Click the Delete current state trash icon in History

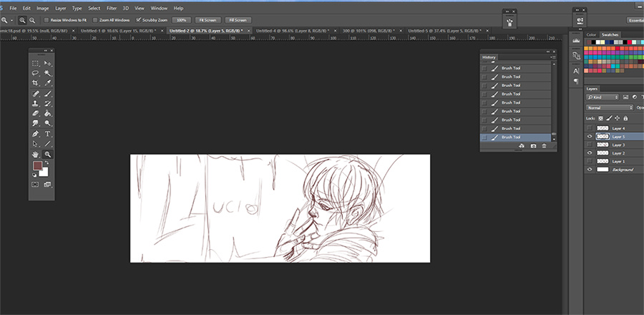pos(544,146)
